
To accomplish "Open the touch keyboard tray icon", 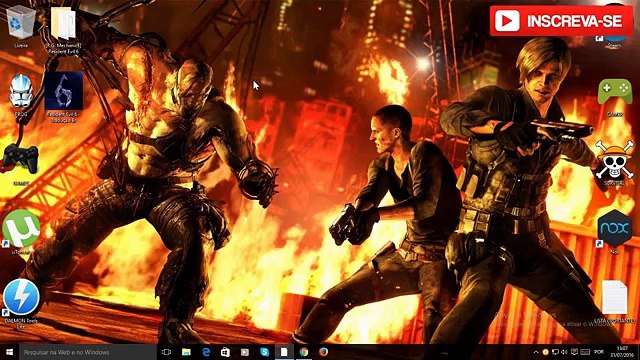I will [585, 352].
